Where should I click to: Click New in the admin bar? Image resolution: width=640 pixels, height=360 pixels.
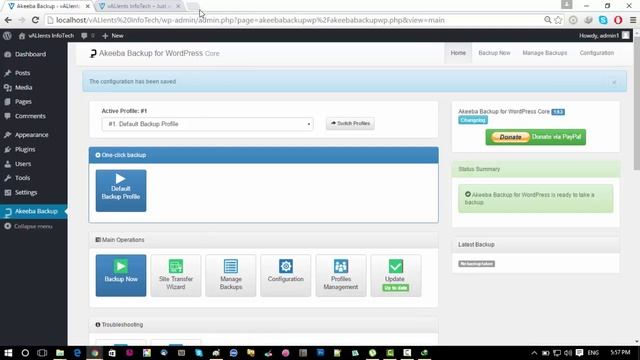pos(113,36)
